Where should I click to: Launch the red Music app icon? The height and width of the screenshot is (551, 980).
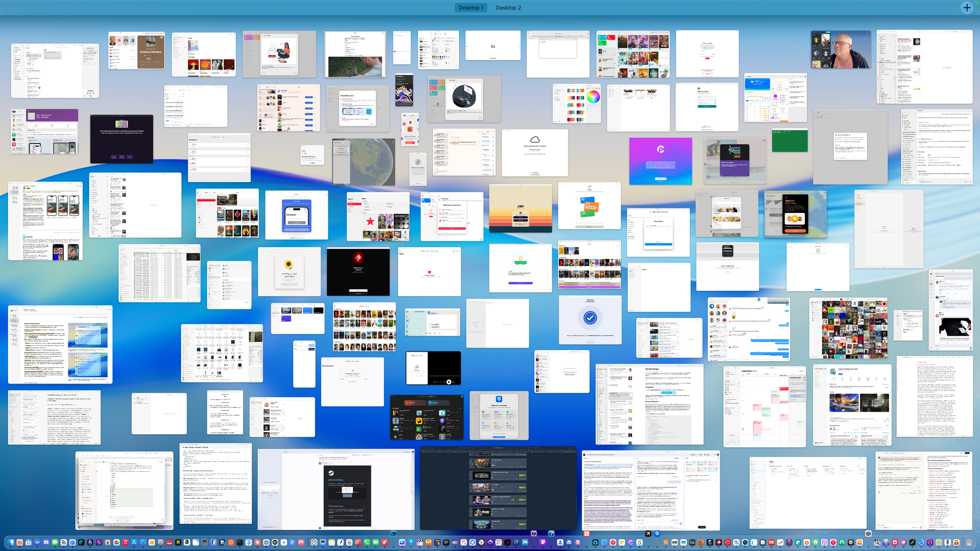tap(125, 542)
